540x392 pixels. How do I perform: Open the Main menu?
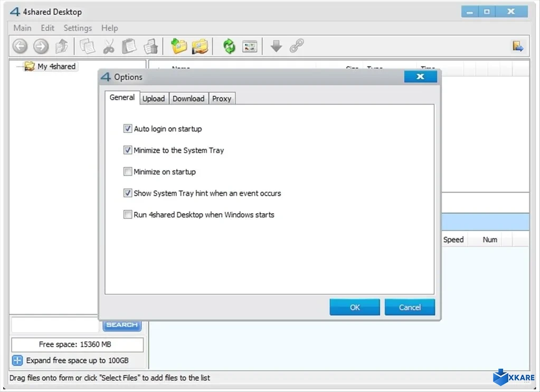22,28
